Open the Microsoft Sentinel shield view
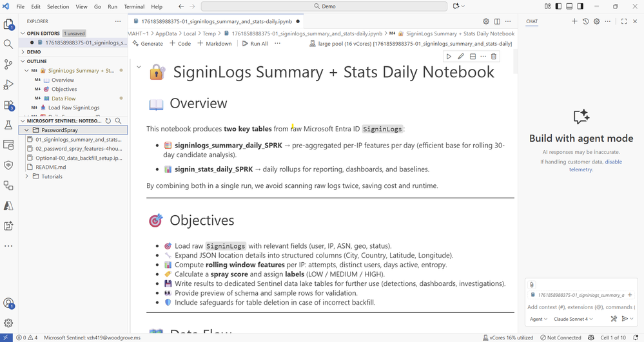The width and height of the screenshot is (644, 342). pyautogui.click(x=8, y=165)
